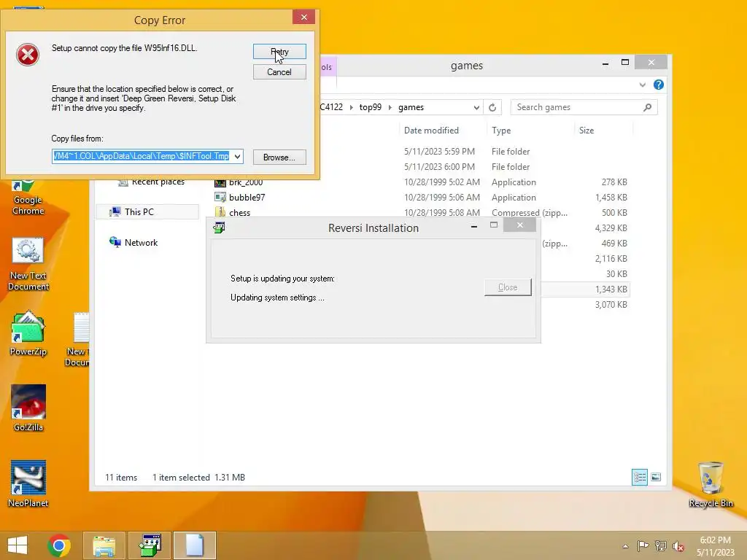Select This PC in navigation pane
Screen dimensions: 747x560
[x=147, y=212]
